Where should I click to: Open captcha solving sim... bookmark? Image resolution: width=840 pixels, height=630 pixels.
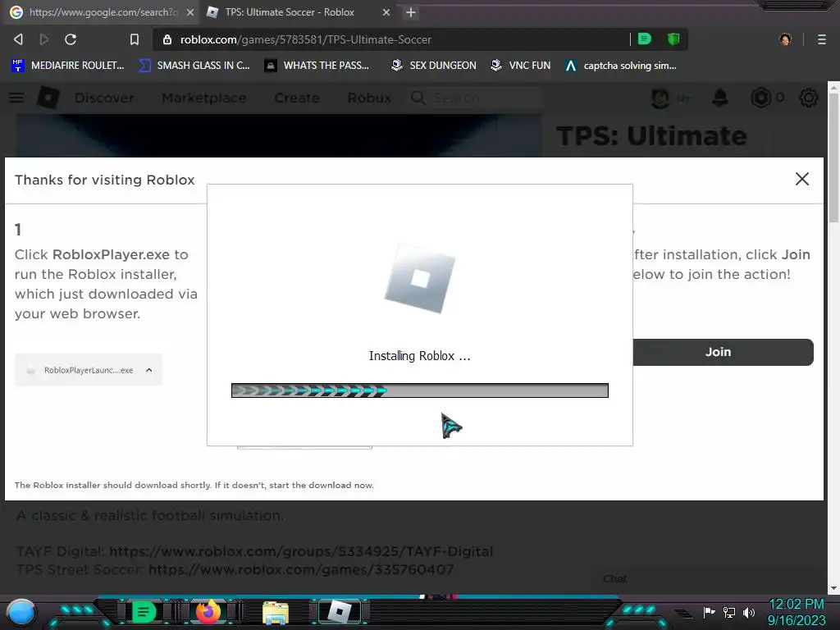pyautogui.click(x=620, y=66)
